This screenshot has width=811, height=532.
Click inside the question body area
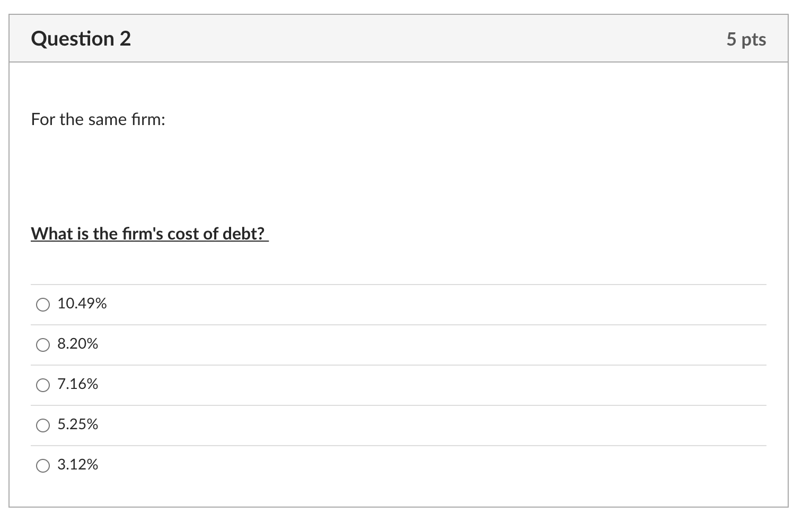(403, 175)
